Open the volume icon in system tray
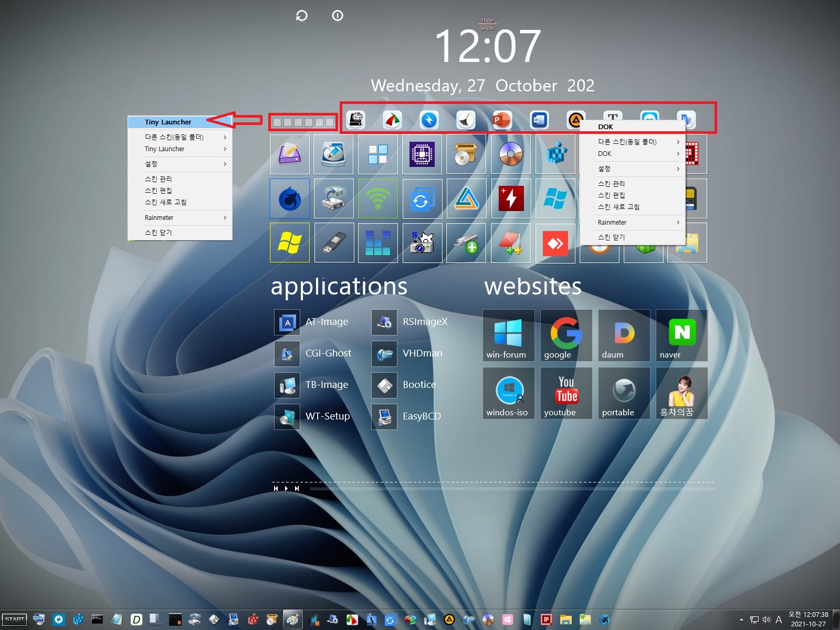 pyautogui.click(x=766, y=619)
